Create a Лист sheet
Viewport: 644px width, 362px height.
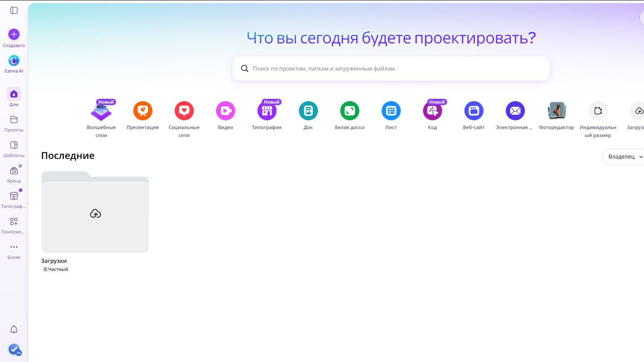(x=391, y=111)
